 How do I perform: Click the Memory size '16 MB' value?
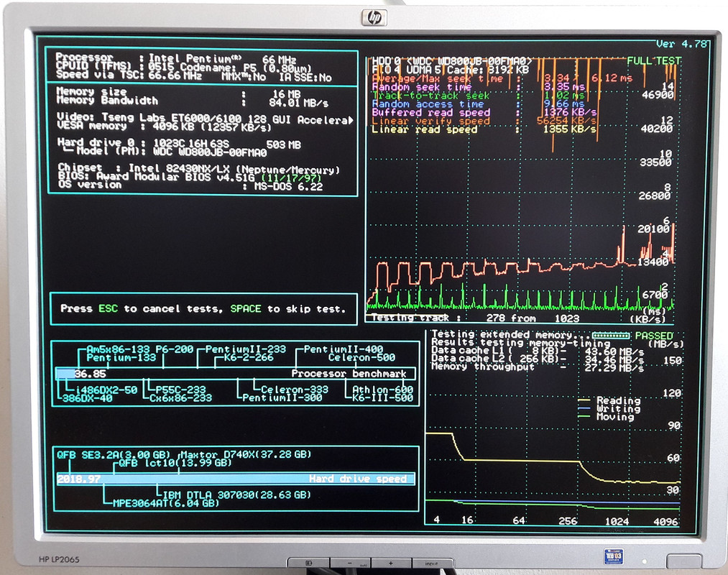(287, 94)
